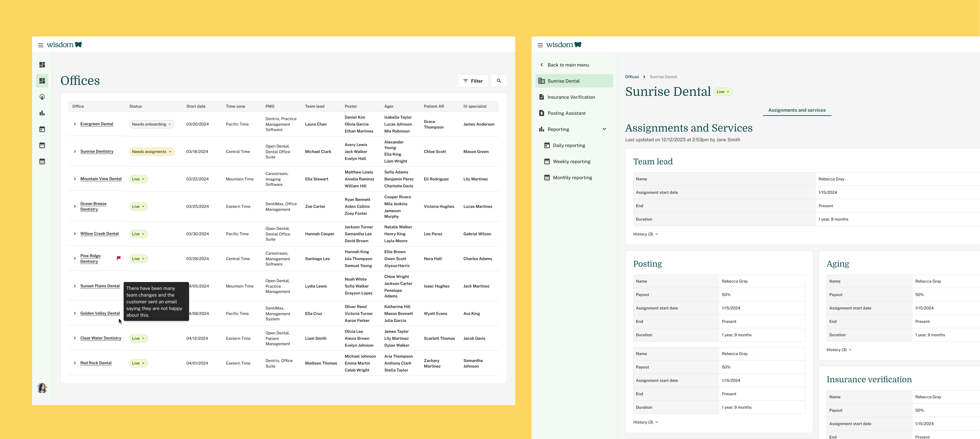Switch to Assignments and services tab
Screen dimensions: 980x439
[x=797, y=110]
